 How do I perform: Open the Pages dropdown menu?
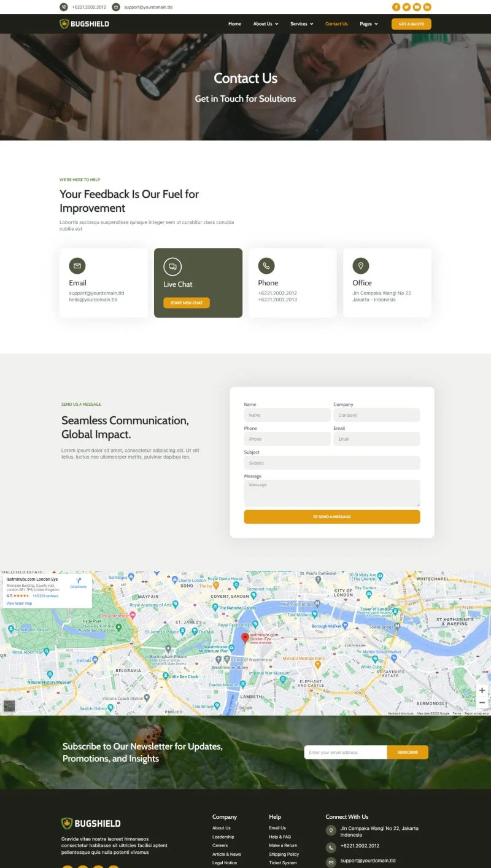coord(369,24)
